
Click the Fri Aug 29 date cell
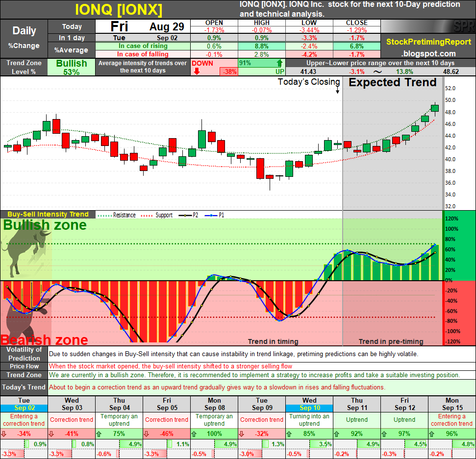pyautogui.click(x=143, y=26)
